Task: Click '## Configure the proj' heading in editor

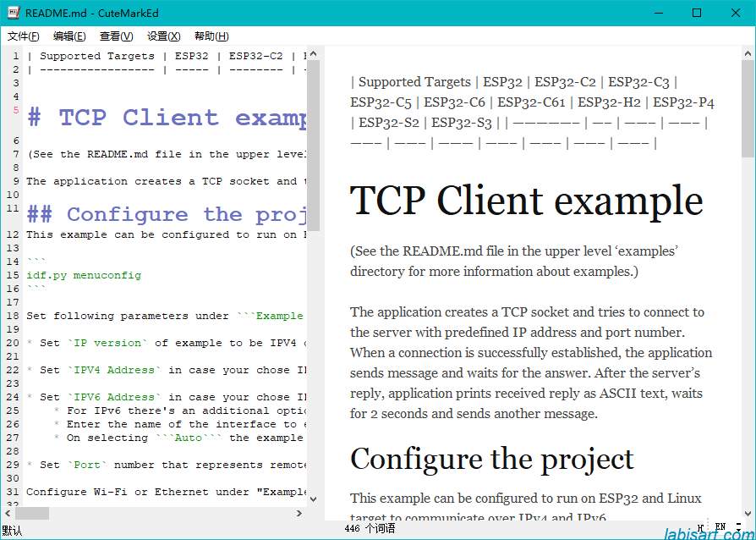Action: click(167, 215)
